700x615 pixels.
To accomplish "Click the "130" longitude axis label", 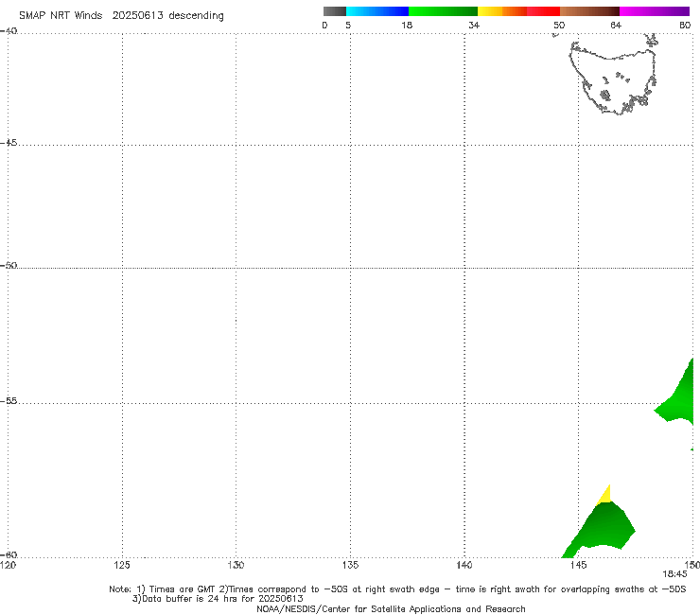I will point(236,566).
